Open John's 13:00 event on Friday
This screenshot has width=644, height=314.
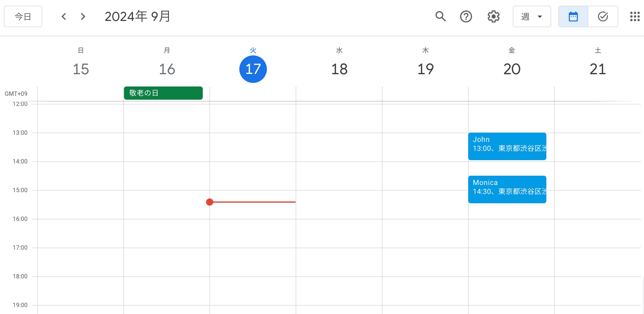507,146
